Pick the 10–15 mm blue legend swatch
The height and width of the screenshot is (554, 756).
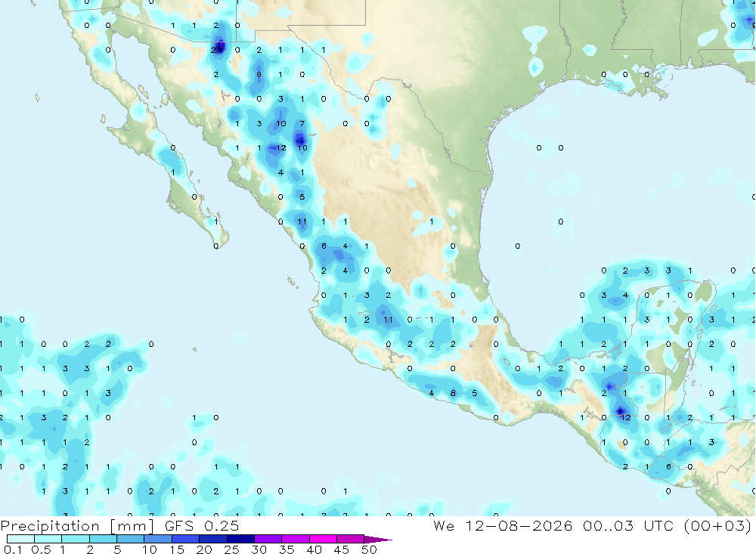[158, 539]
